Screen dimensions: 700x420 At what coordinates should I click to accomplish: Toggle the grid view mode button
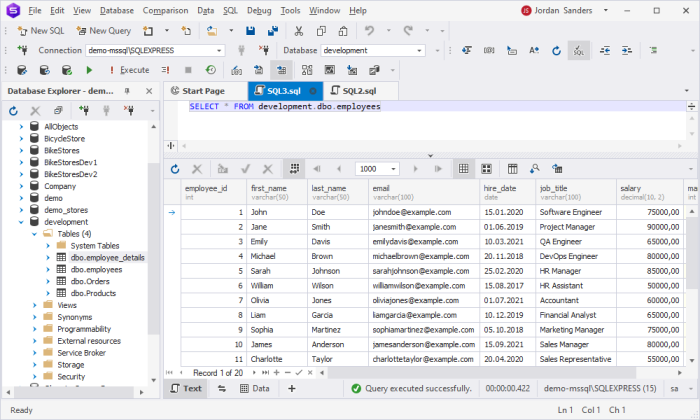coord(462,169)
